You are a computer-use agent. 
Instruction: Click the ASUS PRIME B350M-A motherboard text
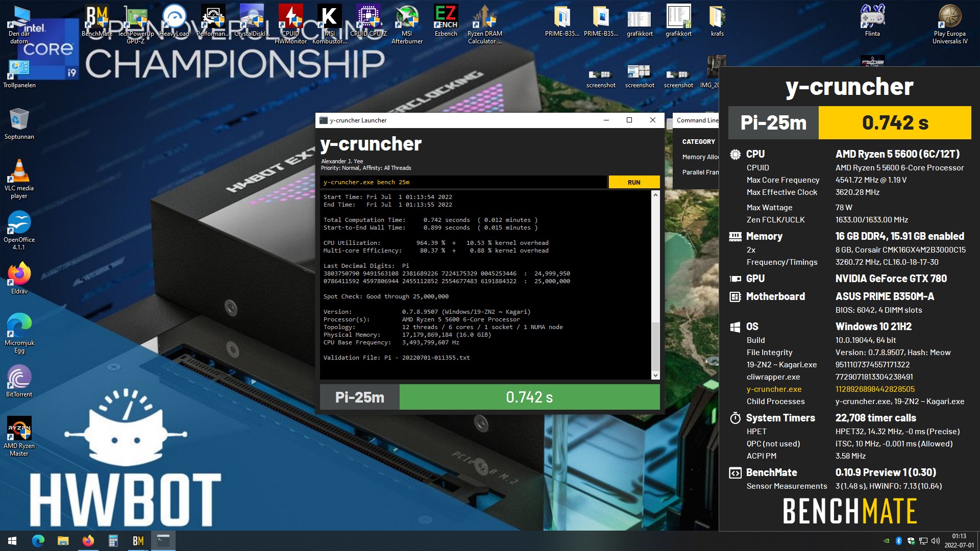click(x=885, y=296)
